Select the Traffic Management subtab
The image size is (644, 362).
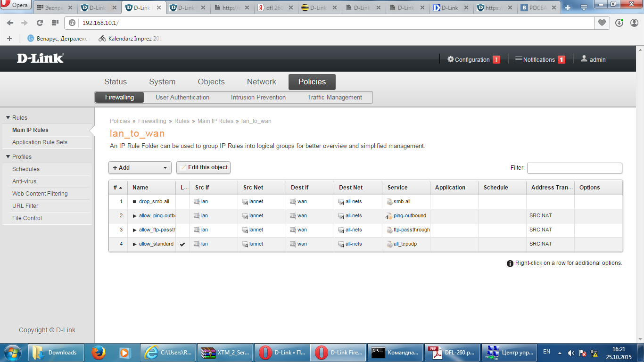335,98
